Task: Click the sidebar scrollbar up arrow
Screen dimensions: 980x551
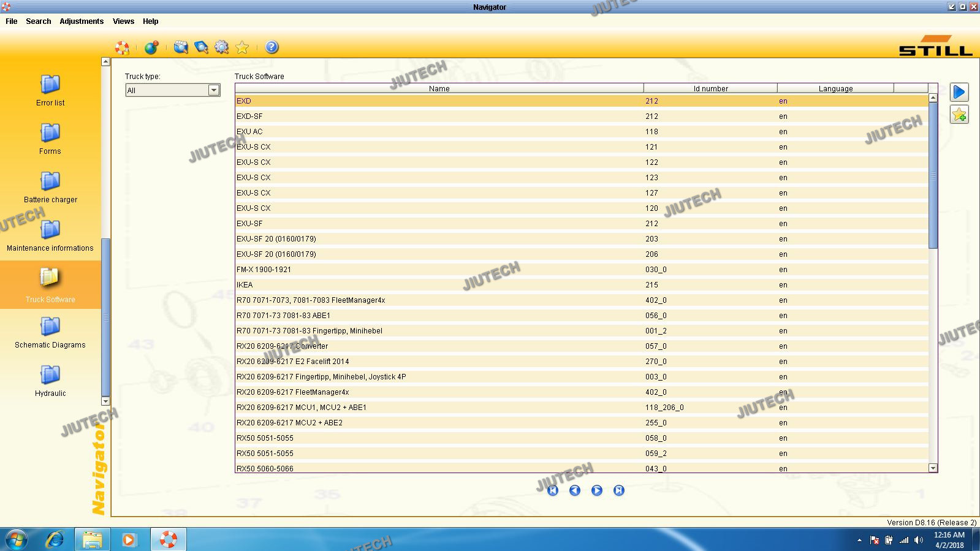Action: 105,61
